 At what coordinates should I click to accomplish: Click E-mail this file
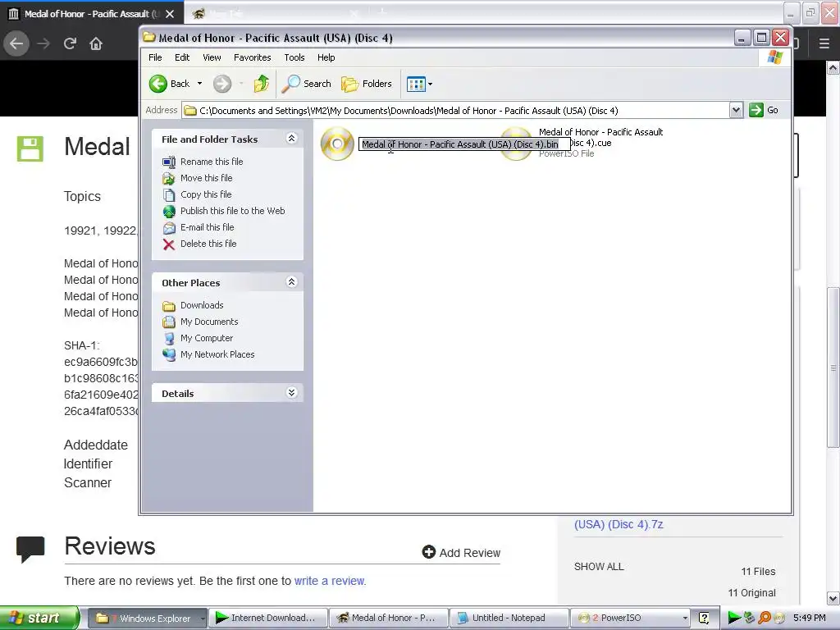point(208,227)
